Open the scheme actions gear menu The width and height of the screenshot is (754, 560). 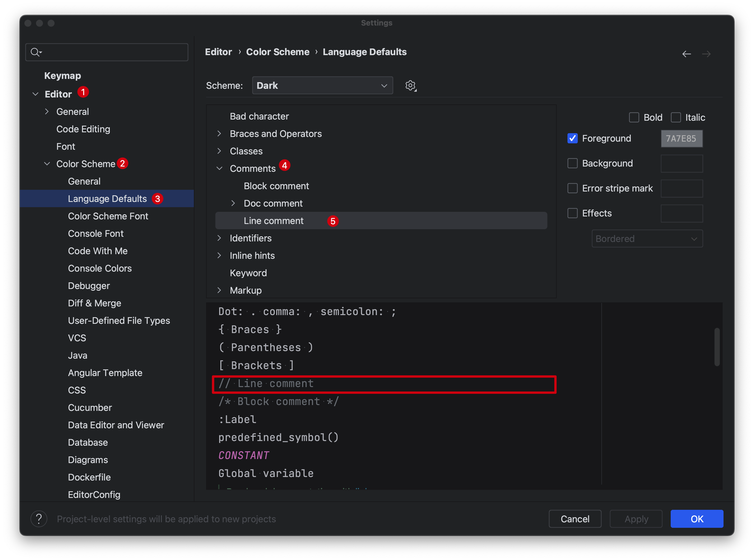coord(411,85)
